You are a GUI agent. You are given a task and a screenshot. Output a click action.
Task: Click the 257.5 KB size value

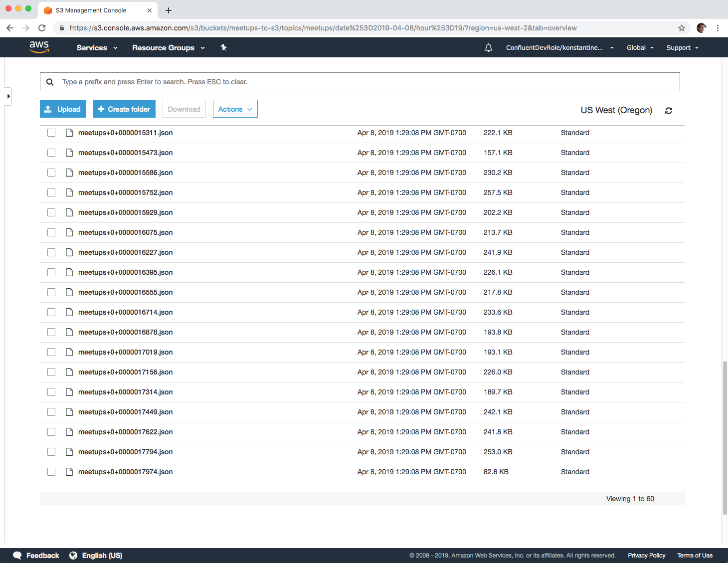(498, 192)
